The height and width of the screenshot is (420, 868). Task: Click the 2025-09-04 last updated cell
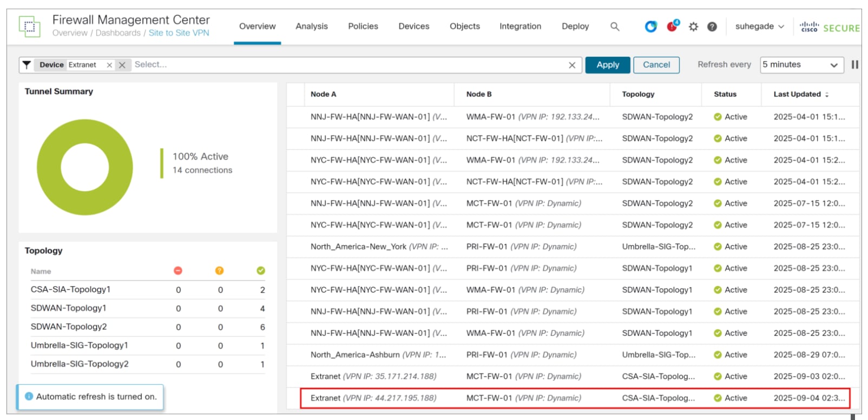click(x=809, y=398)
